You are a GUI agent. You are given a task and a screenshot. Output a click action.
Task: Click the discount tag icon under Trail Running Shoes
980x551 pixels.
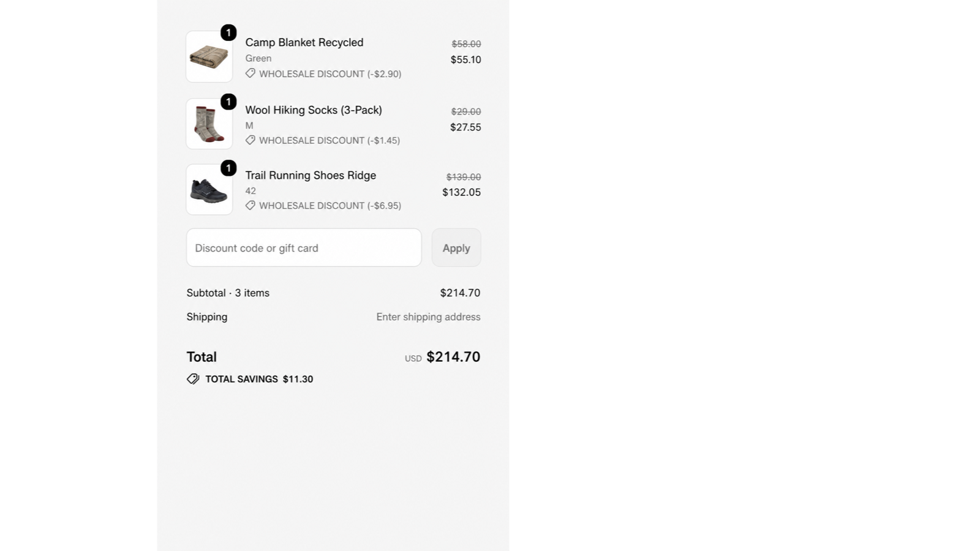pos(251,205)
